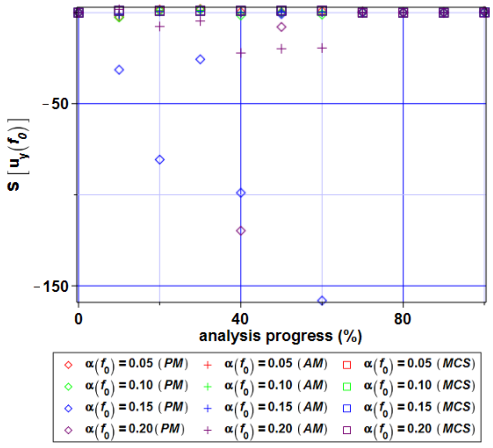
Task: Click the purple square legend marker for 0.20 (MCS)
Action: point(347,430)
